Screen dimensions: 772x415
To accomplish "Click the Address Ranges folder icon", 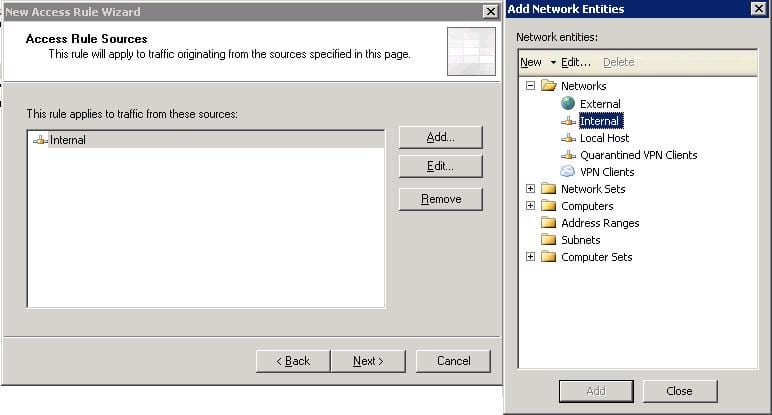I will [548, 223].
